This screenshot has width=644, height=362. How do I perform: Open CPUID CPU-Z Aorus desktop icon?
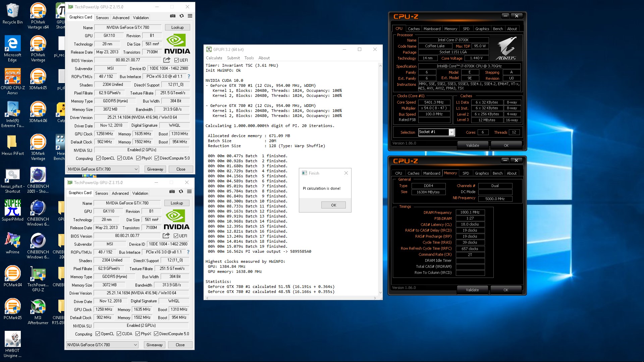(x=12, y=81)
